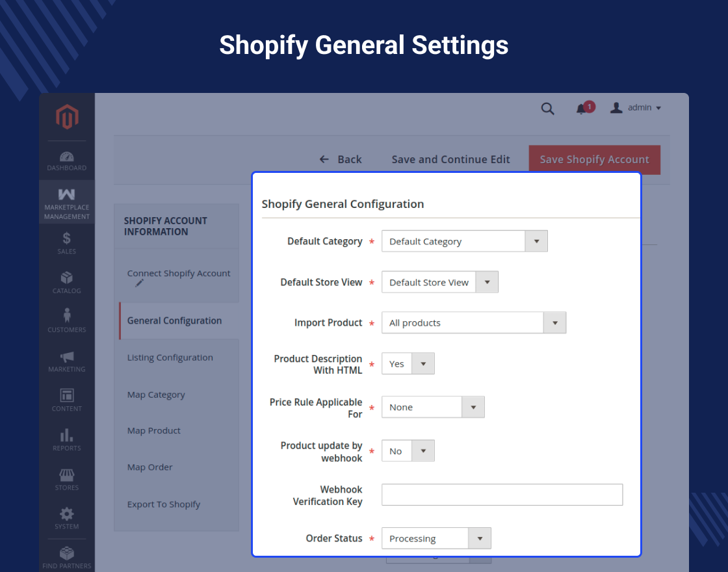Click the Order Status field label
Viewport: 728px width, 572px height.
coord(334,538)
